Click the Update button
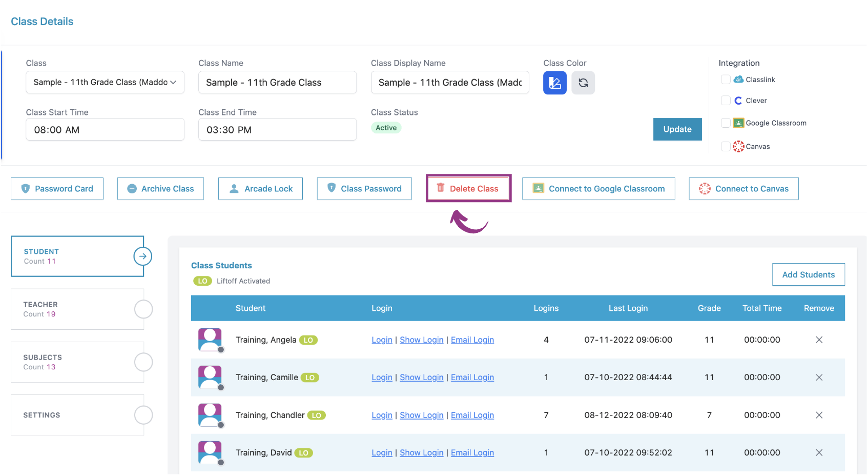The image size is (868, 476). (x=677, y=129)
